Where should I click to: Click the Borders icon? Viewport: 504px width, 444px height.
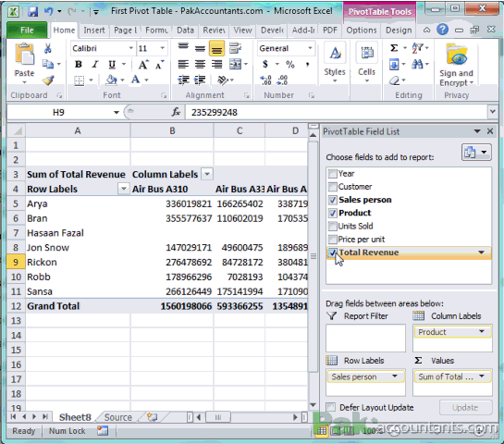[x=80, y=80]
